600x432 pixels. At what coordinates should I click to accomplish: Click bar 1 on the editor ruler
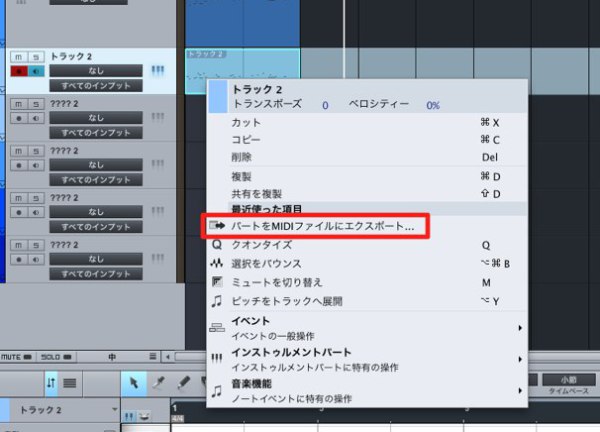(175, 408)
